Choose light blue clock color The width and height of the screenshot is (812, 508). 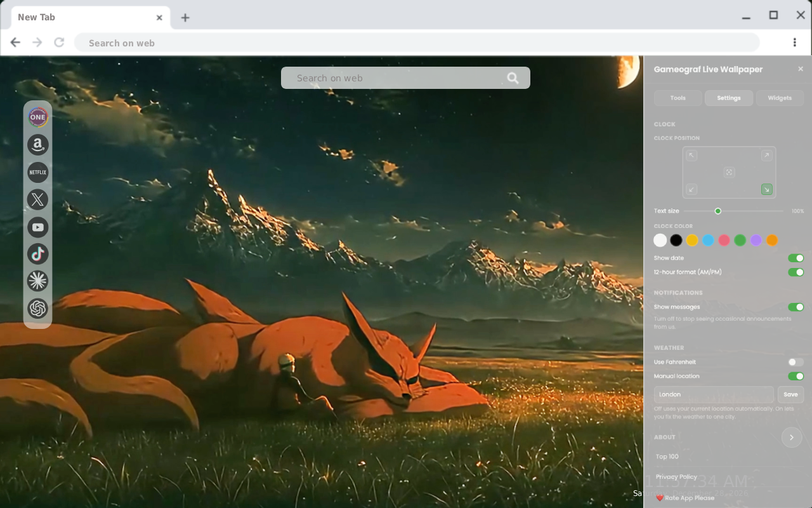(708, 240)
